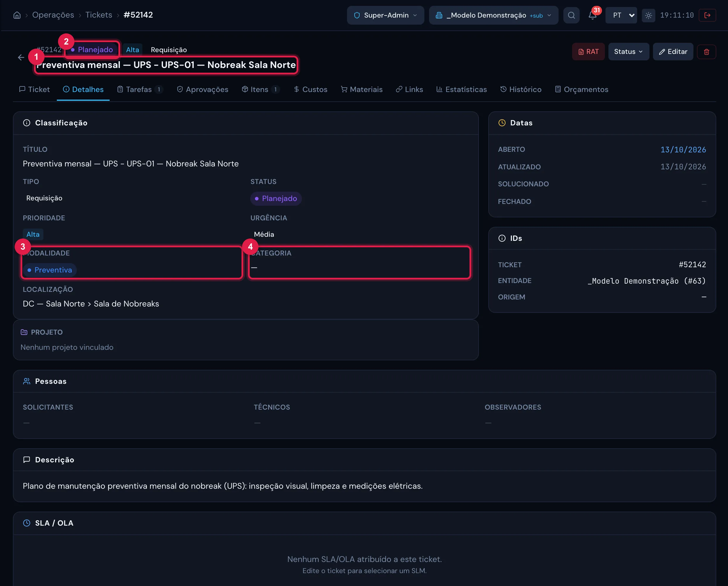The width and height of the screenshot is (728, 586).
Task: Toggle the light/dark theme sun icon
Action: pos(648,15)
